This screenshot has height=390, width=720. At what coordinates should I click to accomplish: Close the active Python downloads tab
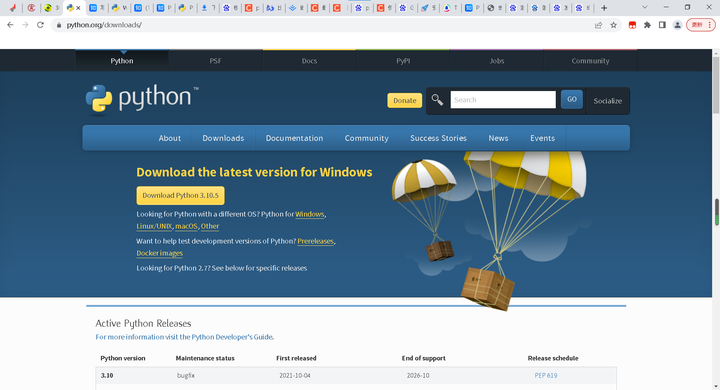pos(79,8)
